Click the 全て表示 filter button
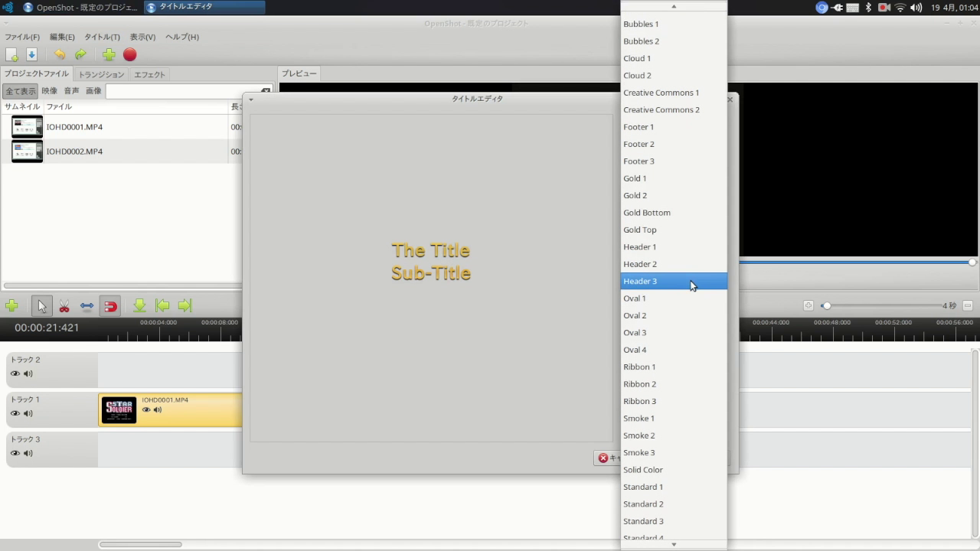980x551 pixels. coord(21,91)
